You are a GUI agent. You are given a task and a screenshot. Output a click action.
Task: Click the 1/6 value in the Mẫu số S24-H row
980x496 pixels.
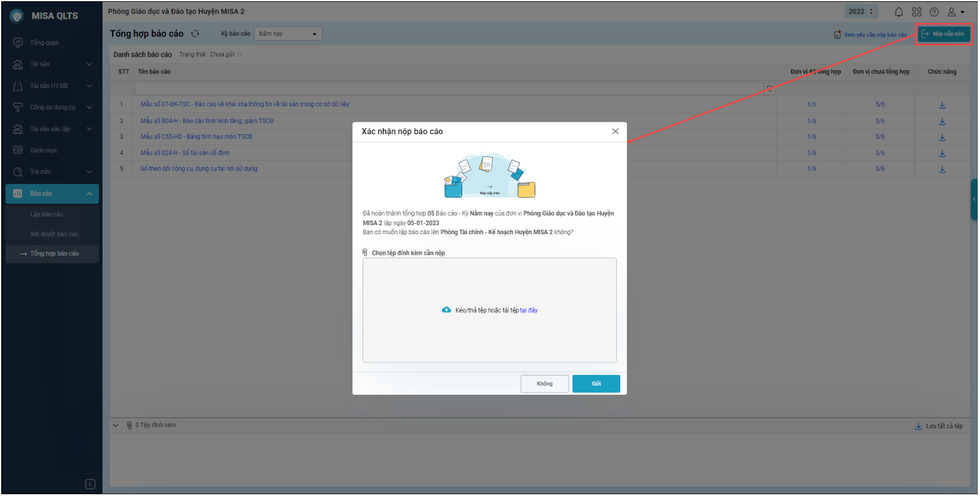(812, 153)
